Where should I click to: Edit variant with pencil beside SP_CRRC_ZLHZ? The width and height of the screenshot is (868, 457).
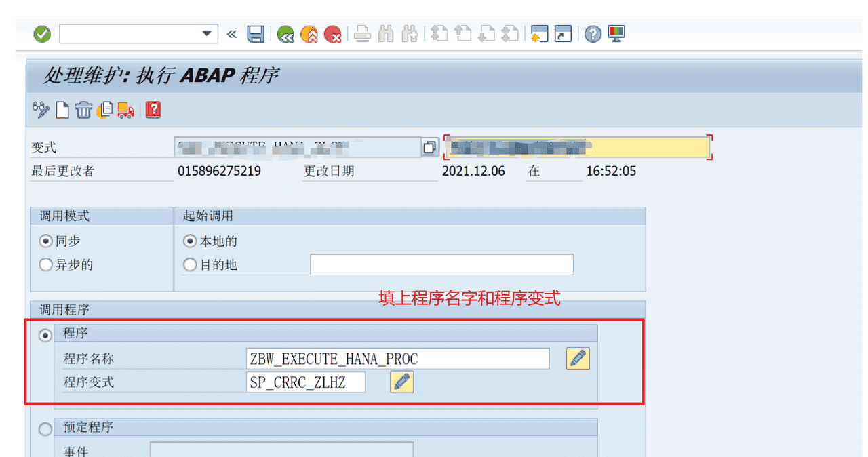pos(401,382)
